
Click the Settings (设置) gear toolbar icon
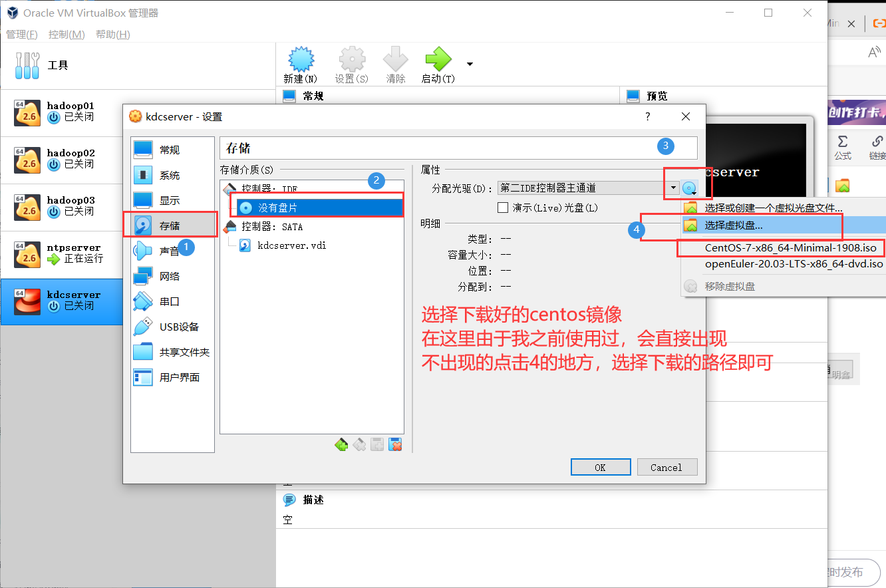pos(352,60)
